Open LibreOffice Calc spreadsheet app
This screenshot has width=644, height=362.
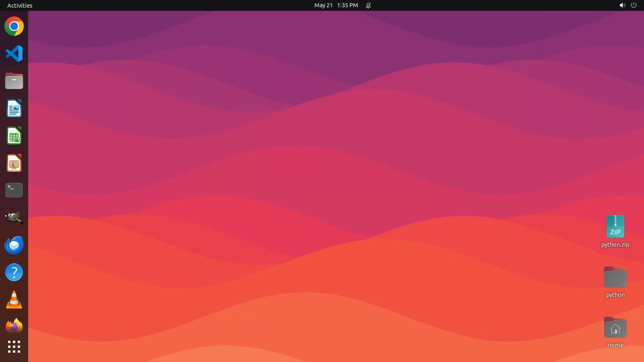(14, 136)
